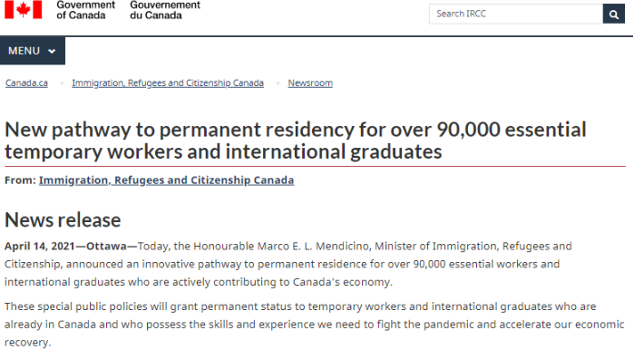Click the News release heading
Viewport: 644px width, 350px height.
click(x=63, y=220)
